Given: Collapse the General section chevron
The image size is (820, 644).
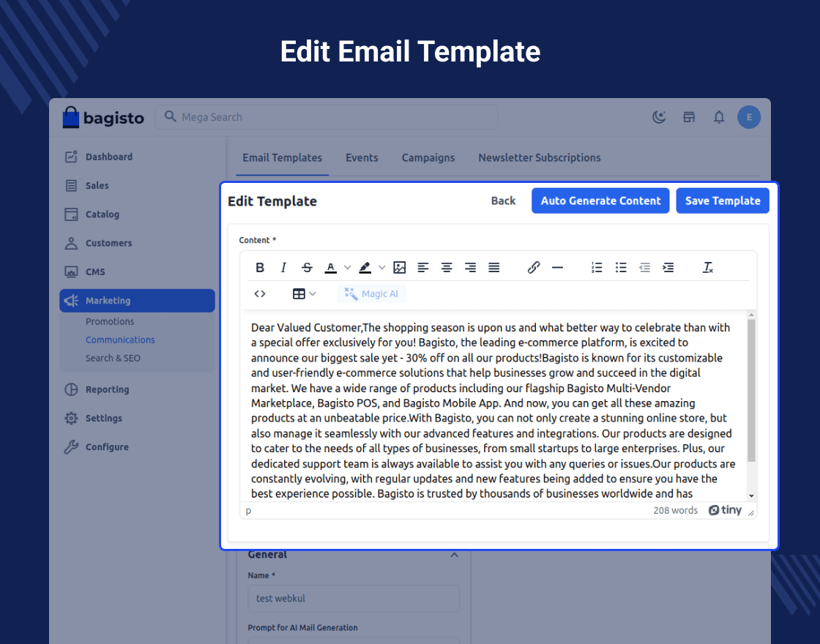Looking at the screenshot, I should click(x=454, y=555).
